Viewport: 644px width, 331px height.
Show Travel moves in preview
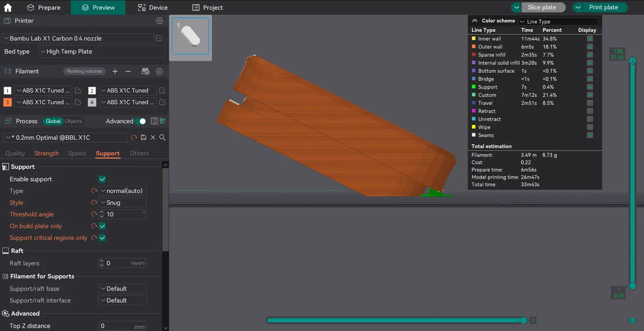590,103
